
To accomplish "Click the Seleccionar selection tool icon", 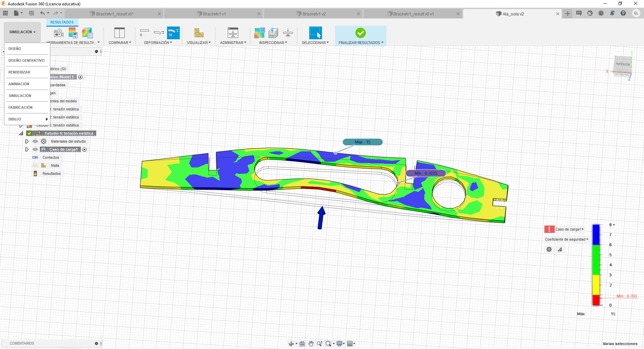I will (315, 33).
